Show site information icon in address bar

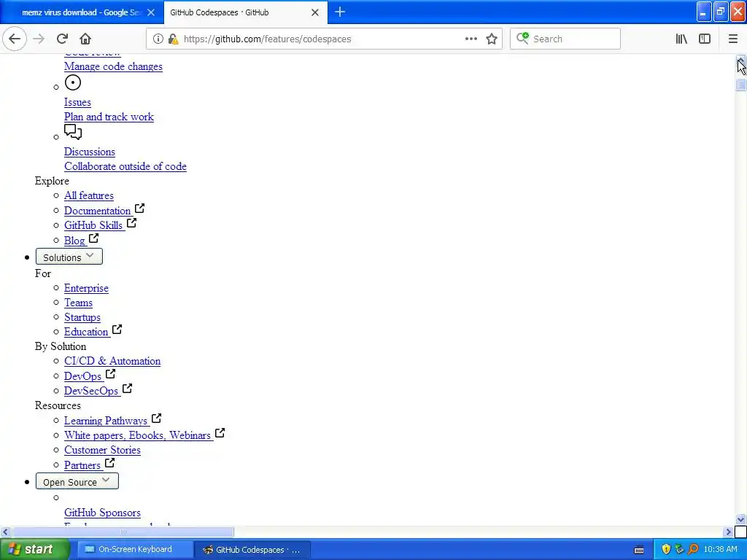(158, 39)
